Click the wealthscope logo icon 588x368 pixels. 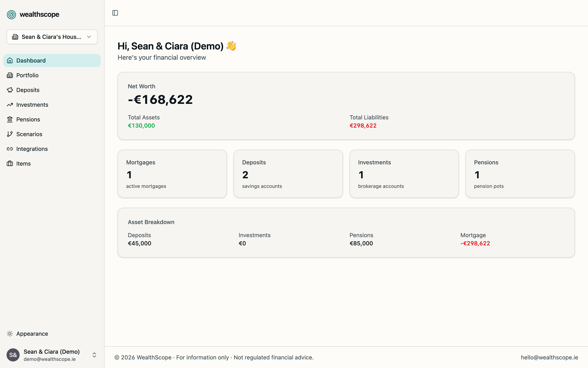[x=11, y=15]
